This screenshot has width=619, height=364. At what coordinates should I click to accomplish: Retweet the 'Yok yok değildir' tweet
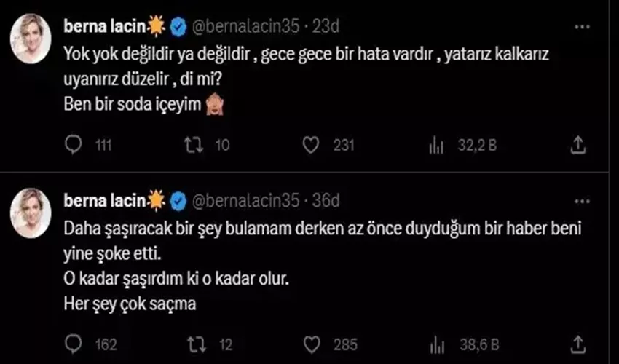coord(194,145)
